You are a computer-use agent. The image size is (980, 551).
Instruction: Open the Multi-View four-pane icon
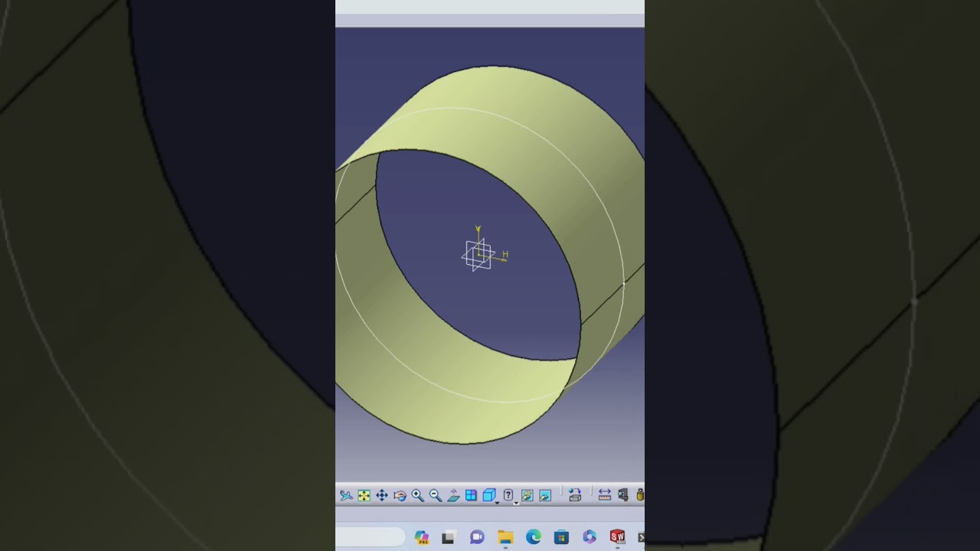pyautogui.click(x=471, y=495)
